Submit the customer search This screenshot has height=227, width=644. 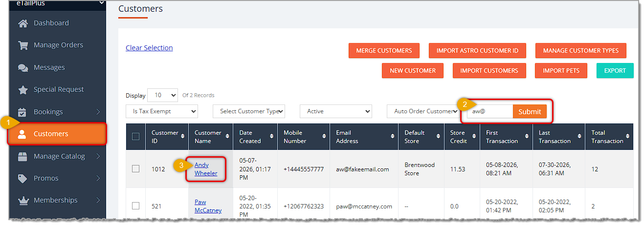click(530, 112)
